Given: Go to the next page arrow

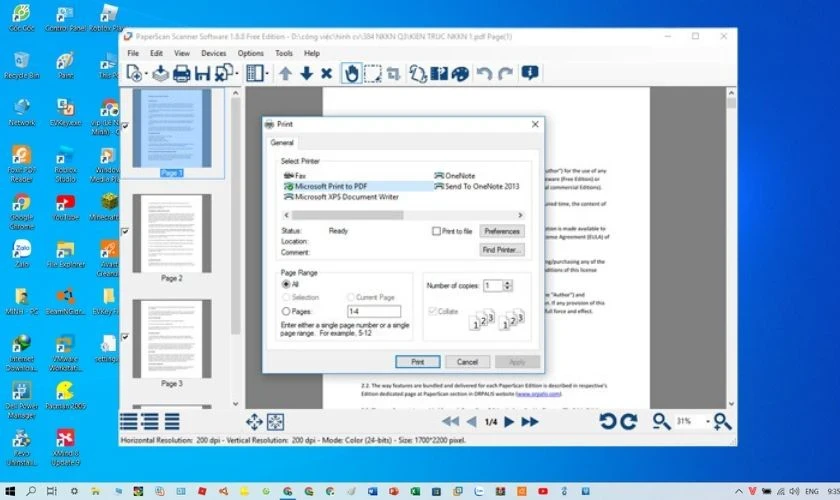Looking at the screenshot, I should pos(509,422).
